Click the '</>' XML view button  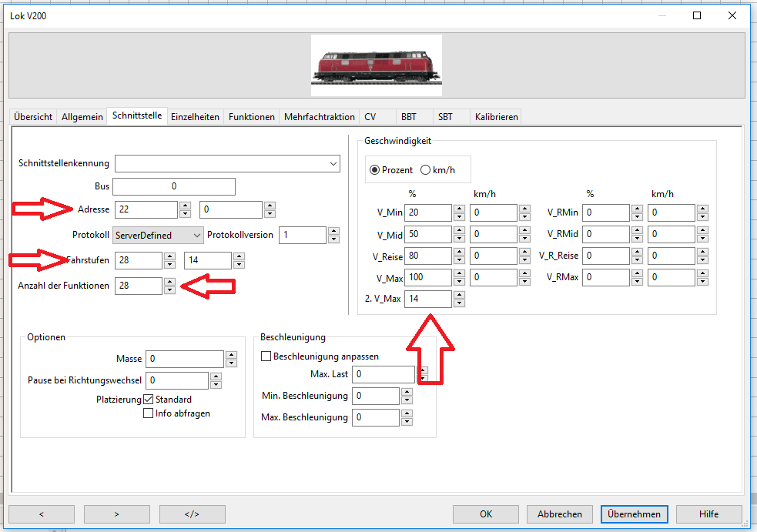point(192,514)
